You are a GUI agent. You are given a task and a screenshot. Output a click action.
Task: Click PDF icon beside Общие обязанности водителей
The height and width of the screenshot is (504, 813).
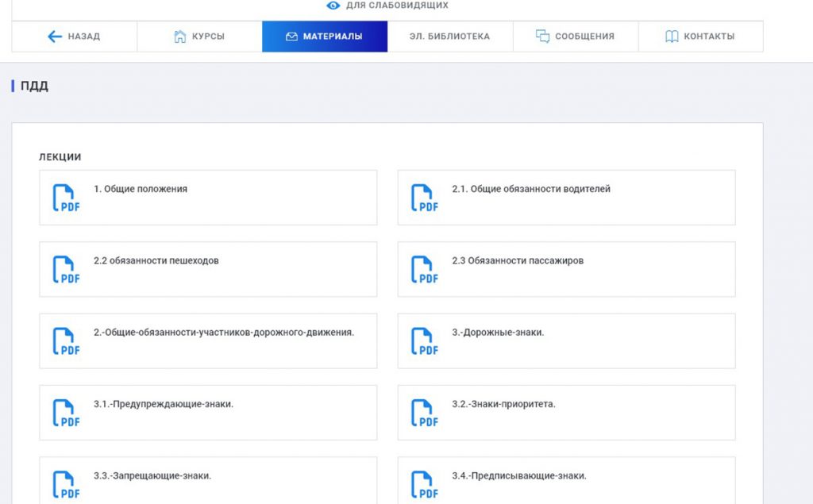pos(424,198)
